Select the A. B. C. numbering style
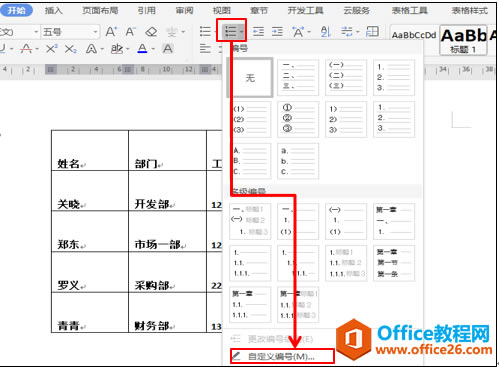The width and height of the screenshot is (499, 367). tap(250, 161)
